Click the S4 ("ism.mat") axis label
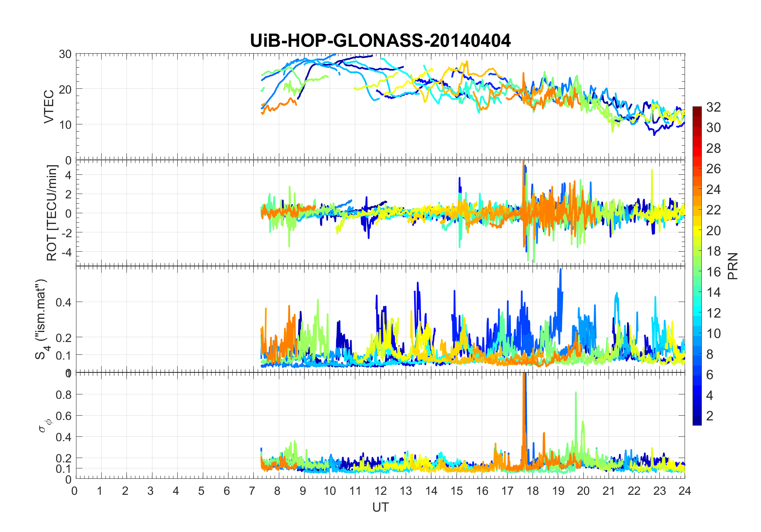Image resolution: width=761 pixels, height=532 pixels. coord(42,319)
